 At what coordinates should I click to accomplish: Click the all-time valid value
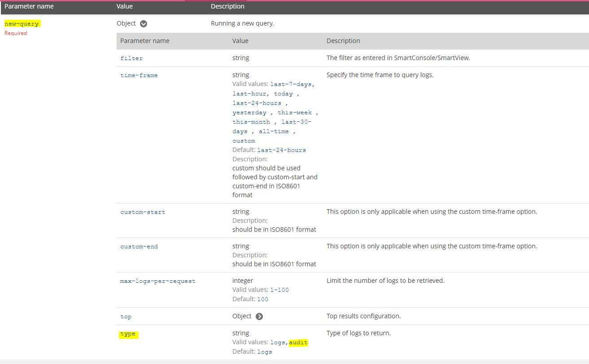click(x=274, y=131)
